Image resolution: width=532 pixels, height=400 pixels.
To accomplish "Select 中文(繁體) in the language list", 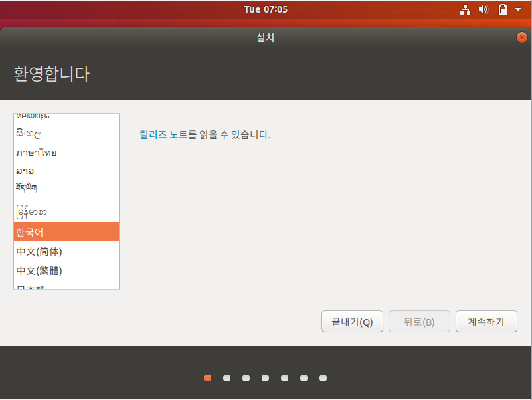I will tap(40, 270).
